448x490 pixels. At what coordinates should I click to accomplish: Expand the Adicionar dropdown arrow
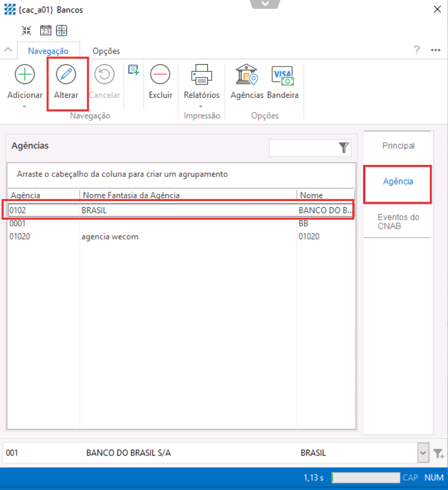24,107
